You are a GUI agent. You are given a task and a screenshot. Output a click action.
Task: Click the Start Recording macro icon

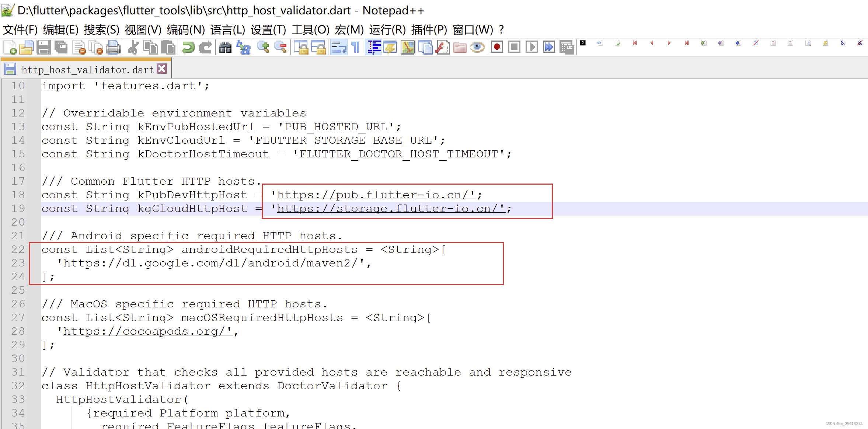[497, 47]
